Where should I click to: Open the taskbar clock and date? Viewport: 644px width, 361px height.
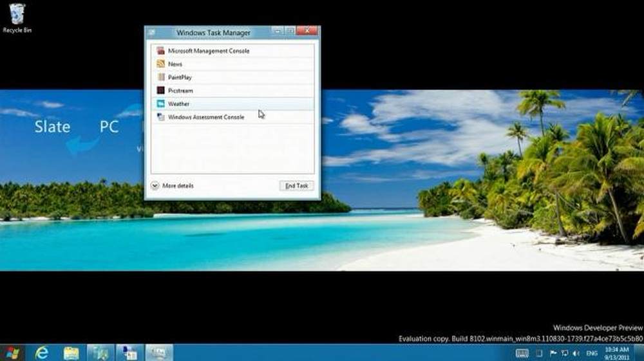(616, 353)
